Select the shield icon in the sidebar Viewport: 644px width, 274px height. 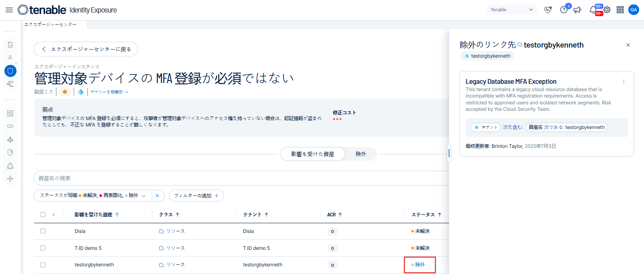coord(10,71)
